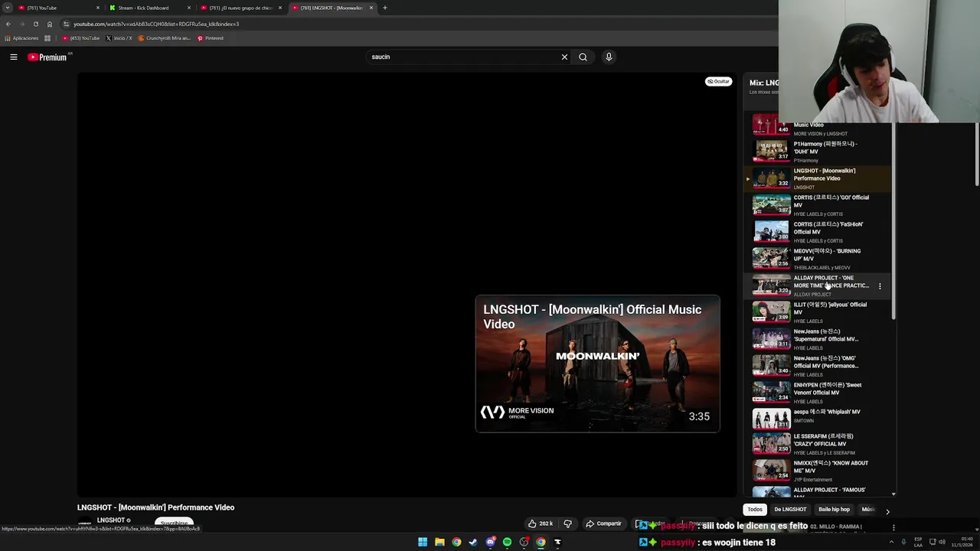Viewport: 980px width, 551px height.
Task: Open the Crunchyroll bookmark
Action: pos(164,38)
